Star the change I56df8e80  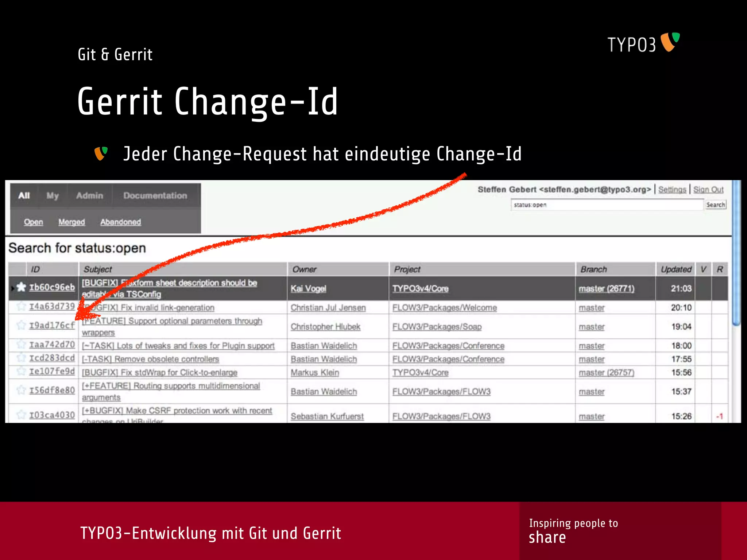(22, 390)
